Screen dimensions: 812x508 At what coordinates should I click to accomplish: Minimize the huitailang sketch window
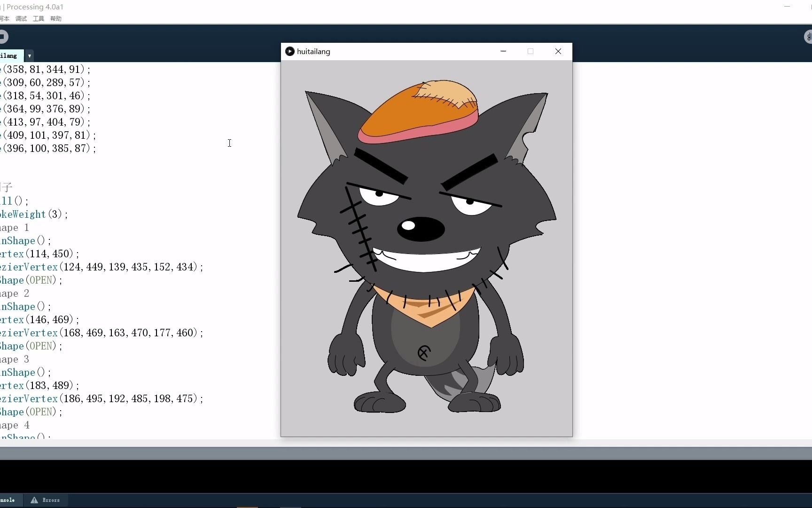coord(503,51)
